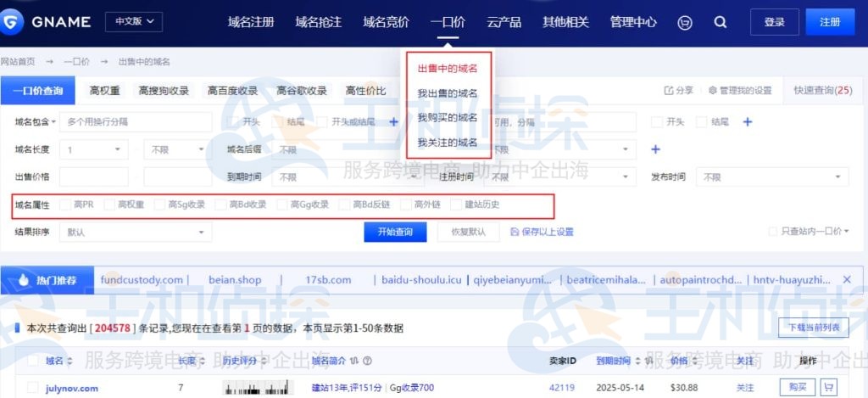Click the flame icon in 热门推荐

click(x=23, y=280)
